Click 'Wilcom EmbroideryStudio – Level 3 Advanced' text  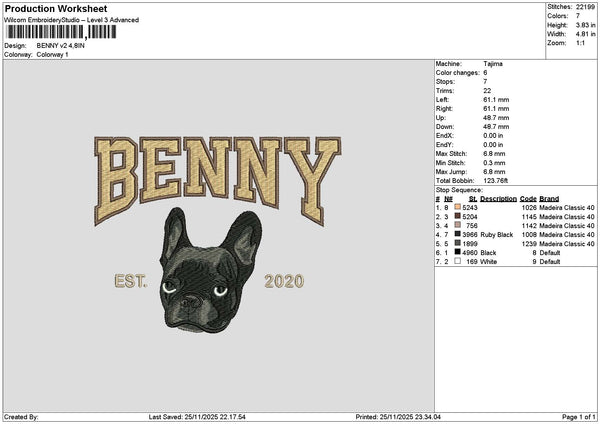click(71, 20)
